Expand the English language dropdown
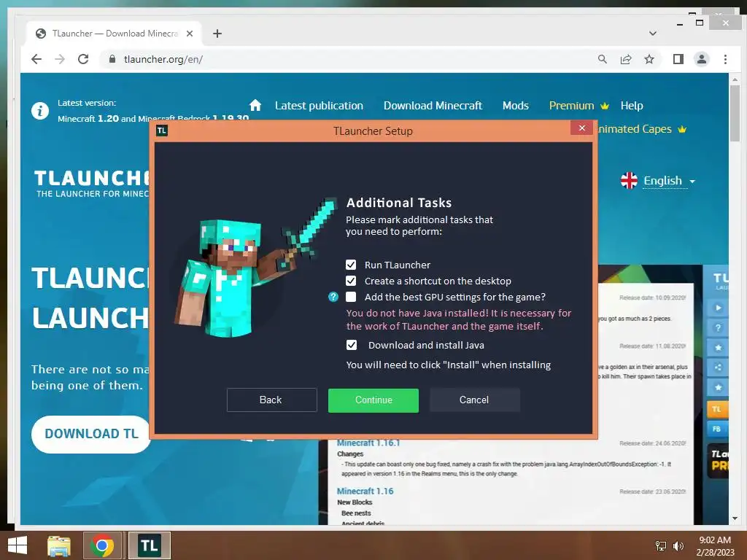Screen dimensions: 747x560 pyautogui.click(x=669, y=181)
